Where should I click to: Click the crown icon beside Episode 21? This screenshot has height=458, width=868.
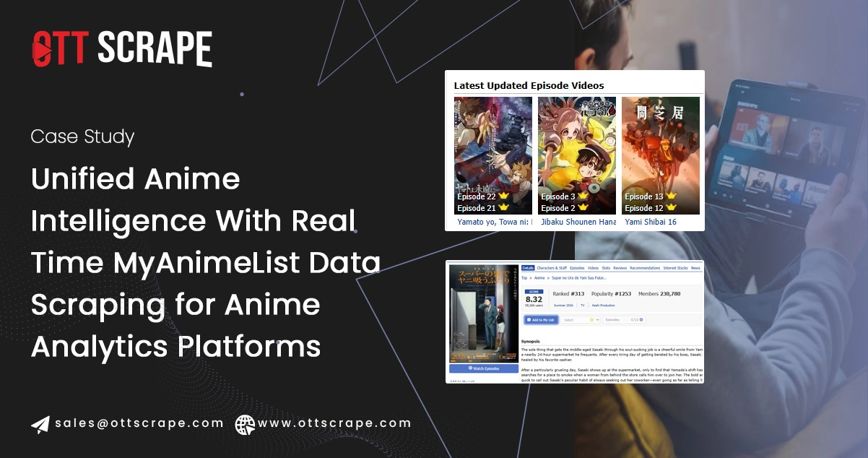click(503, 207)
